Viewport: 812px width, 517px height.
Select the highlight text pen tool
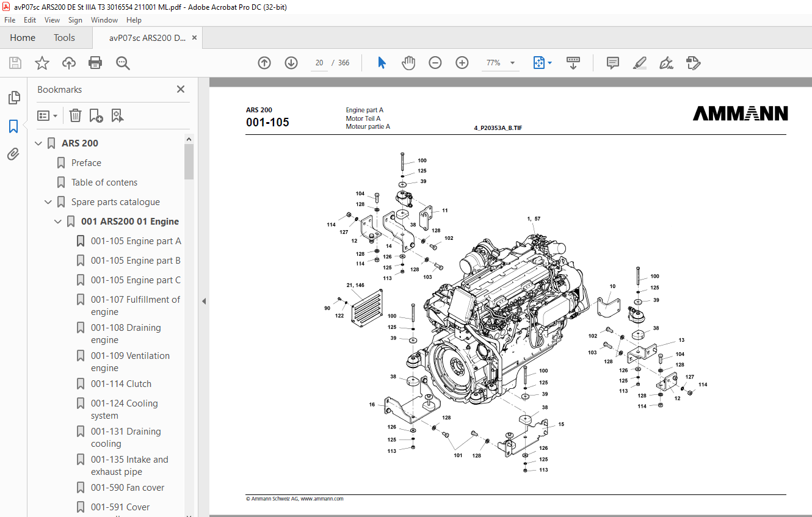[x=640, y=63]
